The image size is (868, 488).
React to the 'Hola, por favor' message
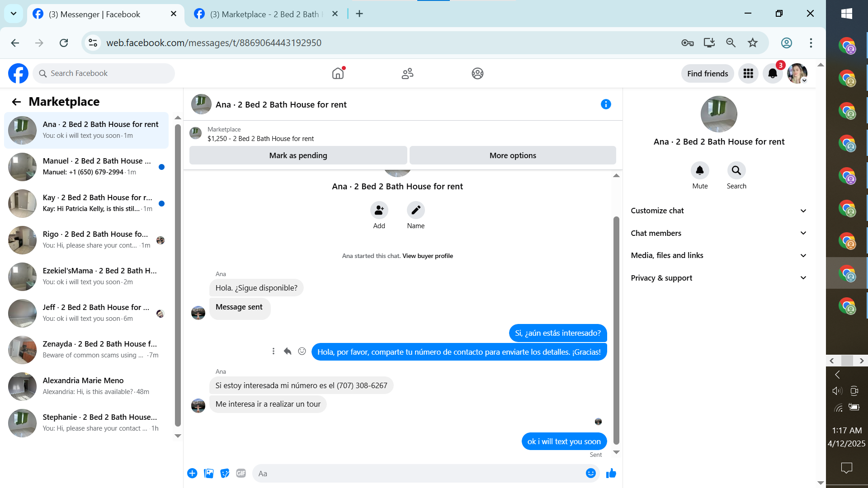[x=302, y=351]
